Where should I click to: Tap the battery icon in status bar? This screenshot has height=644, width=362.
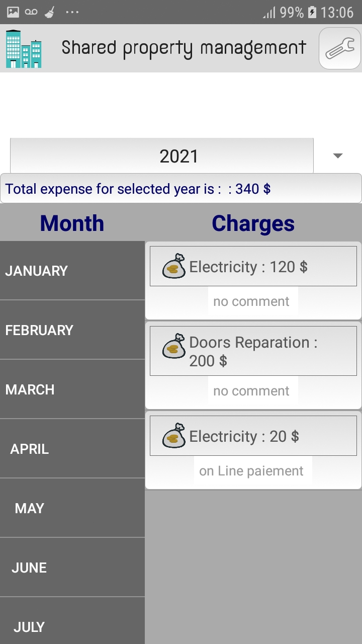tap(312, 12)
